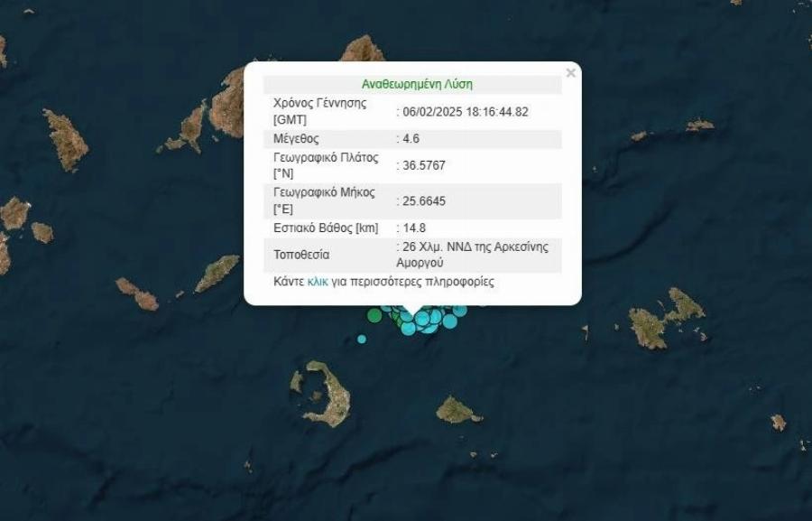Click the 'Αναθεωρημένη Λύση' popup title
The height and width of the screenshot is (521, 812).
tap(417, 84)
